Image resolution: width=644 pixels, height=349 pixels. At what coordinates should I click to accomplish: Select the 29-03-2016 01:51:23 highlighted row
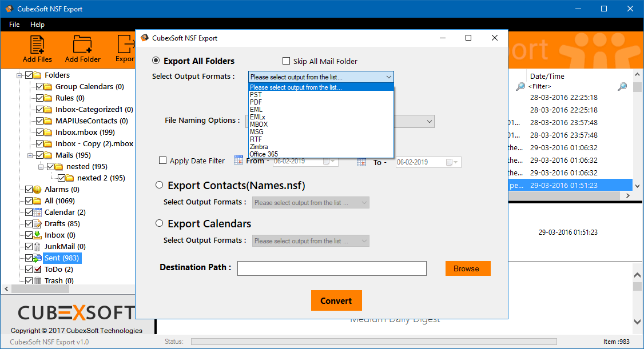click(570, 186)
